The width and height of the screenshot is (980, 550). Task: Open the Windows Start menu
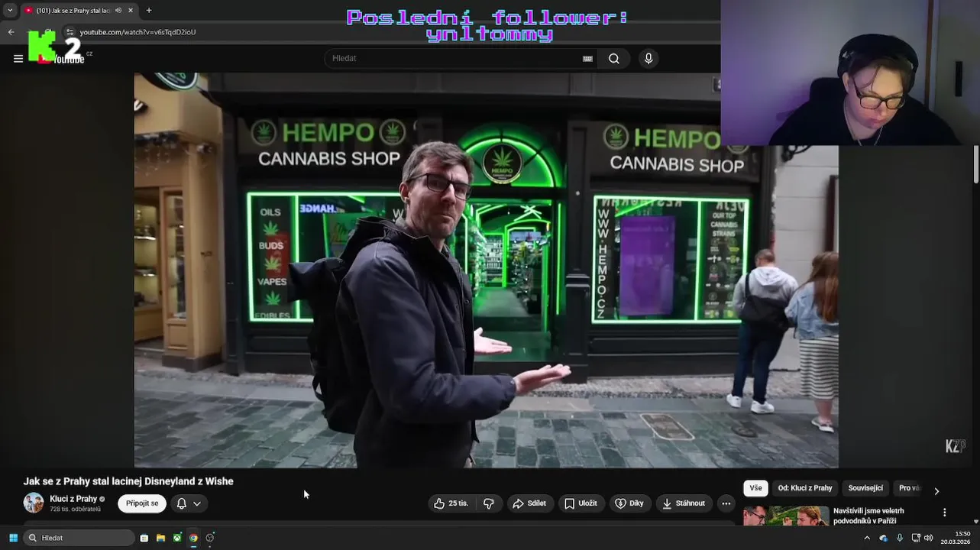tap(13, 538)
